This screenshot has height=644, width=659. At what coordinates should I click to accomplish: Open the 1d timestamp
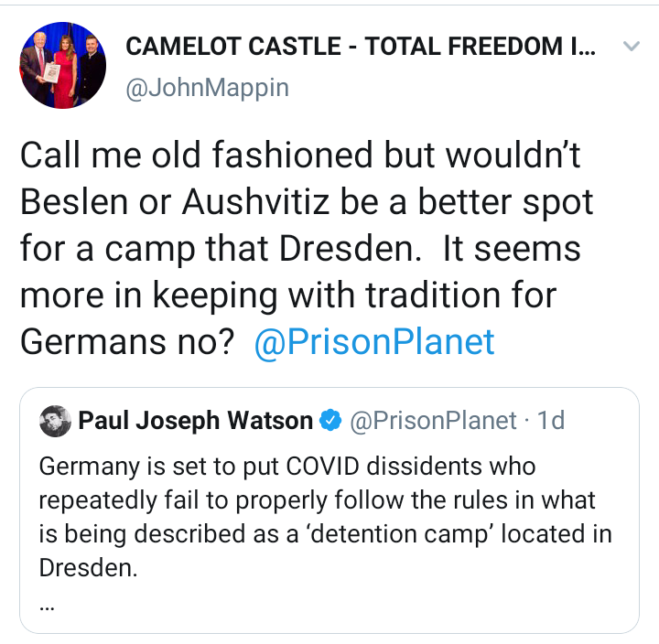point(551,420)
